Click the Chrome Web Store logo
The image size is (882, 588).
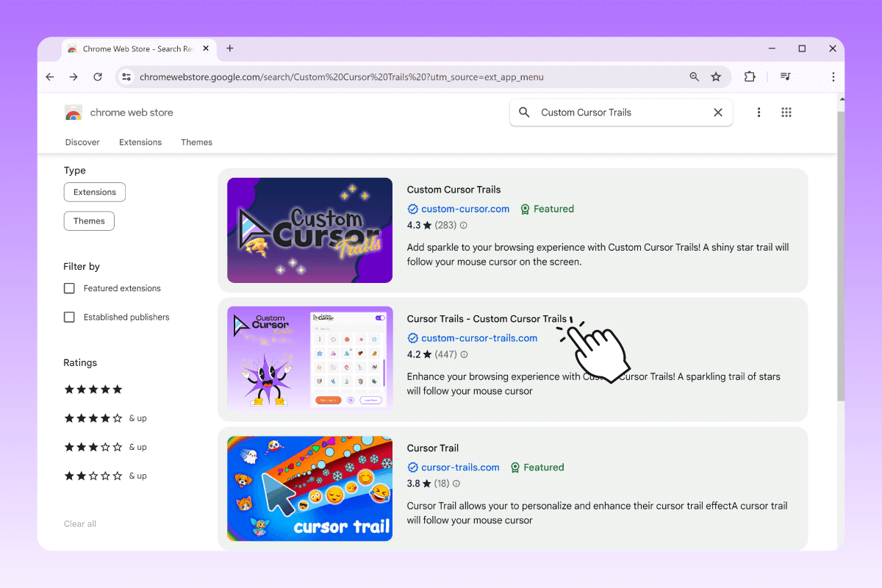(x=73, y=113)
